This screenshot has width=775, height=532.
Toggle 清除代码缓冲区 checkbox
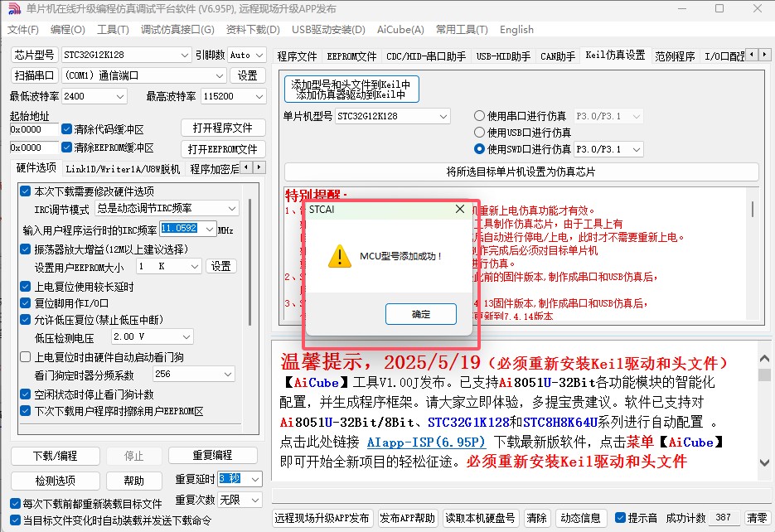click(x=67, y=129)
